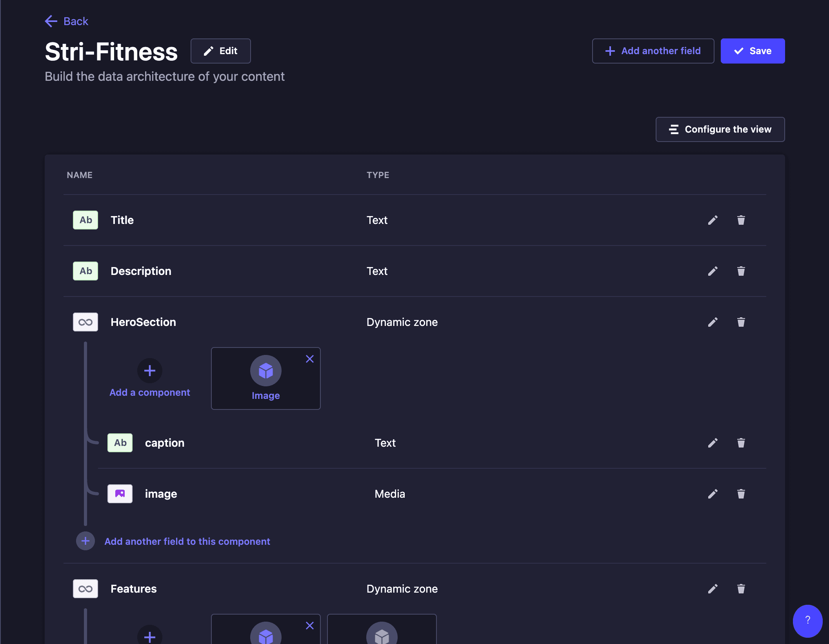Click the NAME column header
Screen dimensions: 829x644
[80, 175]
